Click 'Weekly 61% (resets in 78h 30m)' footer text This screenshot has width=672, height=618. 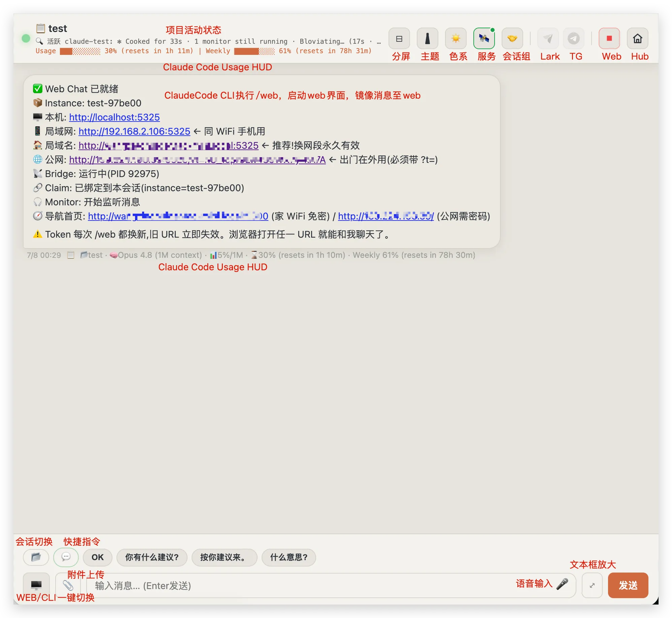(x=414, y=255)
